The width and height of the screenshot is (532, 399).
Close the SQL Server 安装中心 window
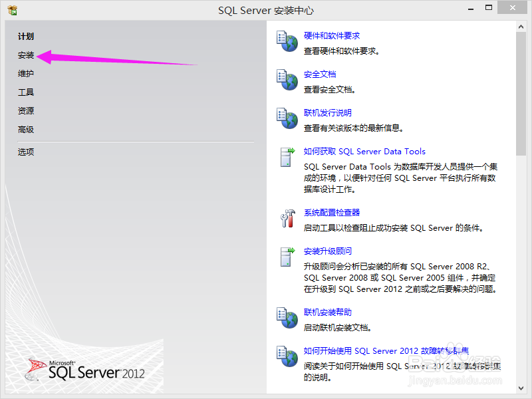click(x=512, y=8)
